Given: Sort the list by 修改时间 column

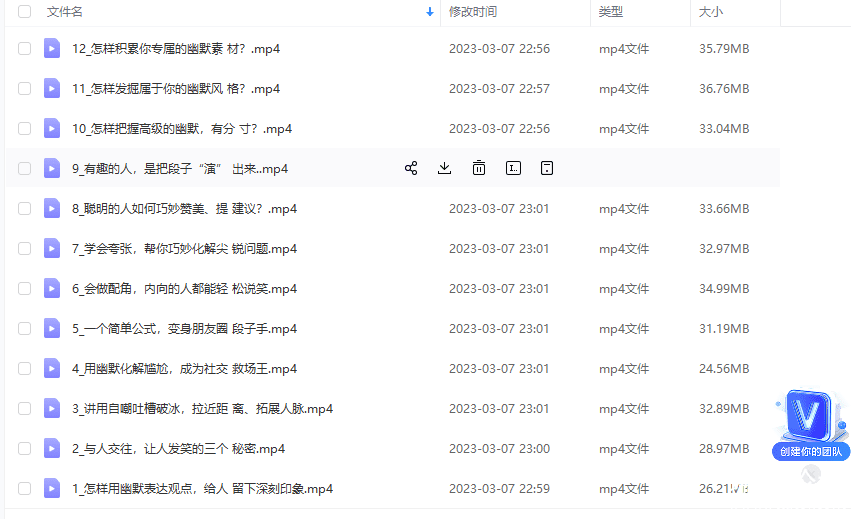Looking at the screenshot, I should point(473,11).
